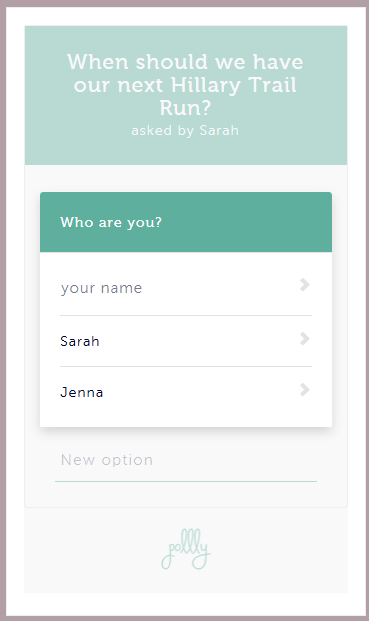Click the dark green bar right of "Who are you?"
This screenshot has height=621, width=369.
click(245, 222)
